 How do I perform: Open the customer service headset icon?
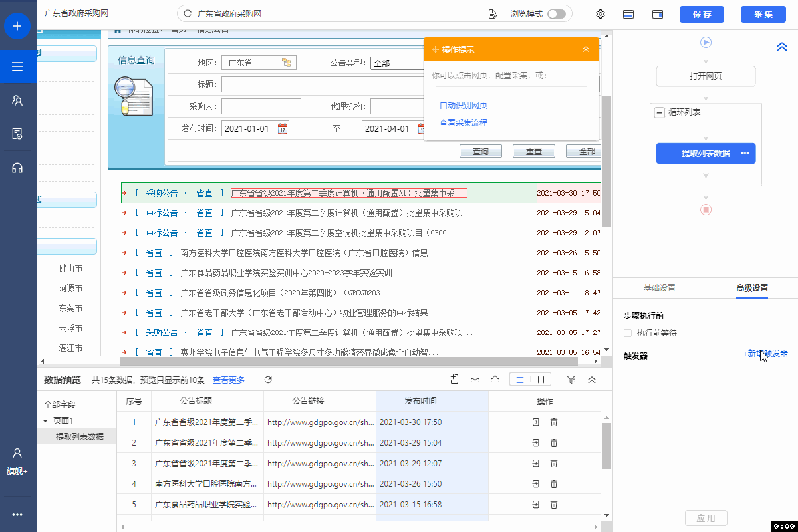click(17, 168)
